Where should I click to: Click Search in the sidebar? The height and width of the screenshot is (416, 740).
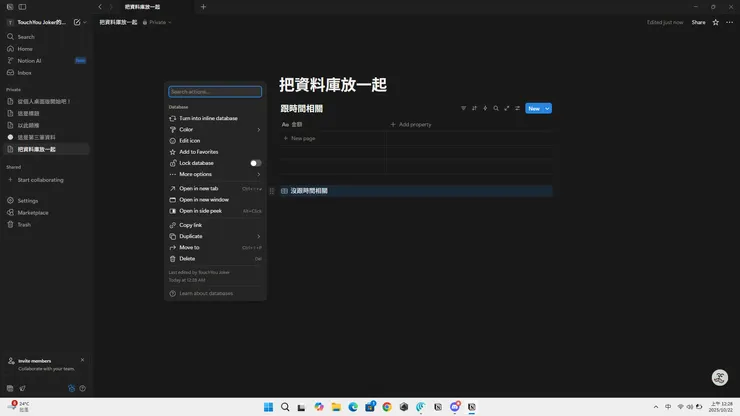click(45, 37)
